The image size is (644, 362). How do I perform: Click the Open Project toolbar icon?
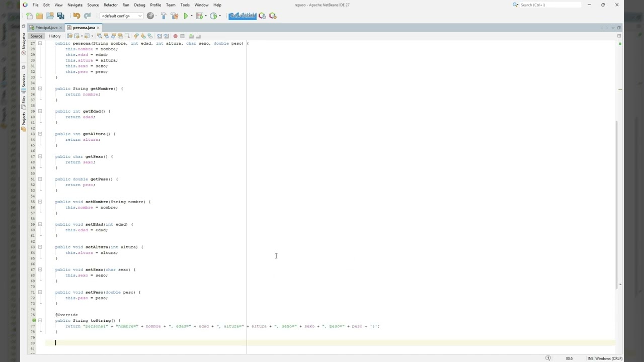coord(50,16)
